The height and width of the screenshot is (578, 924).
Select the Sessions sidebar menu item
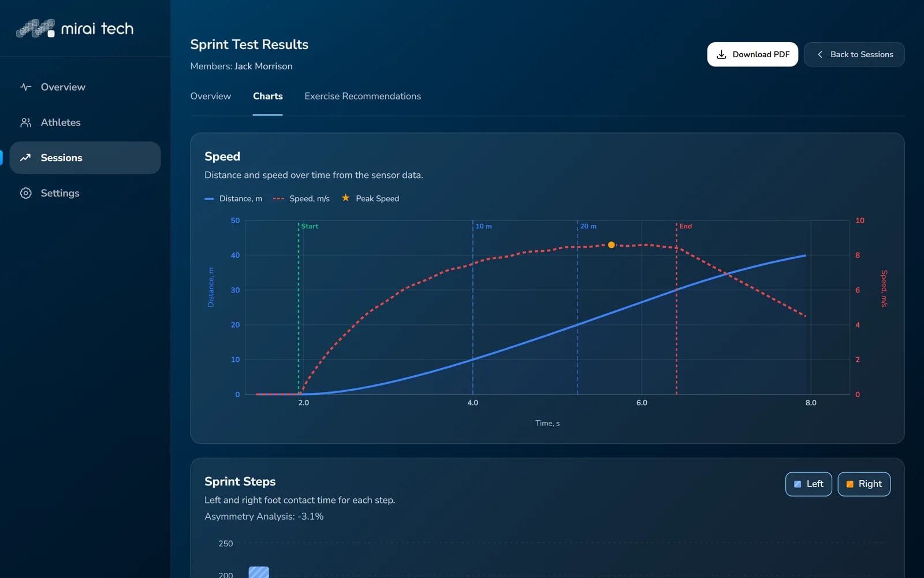[85, 158]
